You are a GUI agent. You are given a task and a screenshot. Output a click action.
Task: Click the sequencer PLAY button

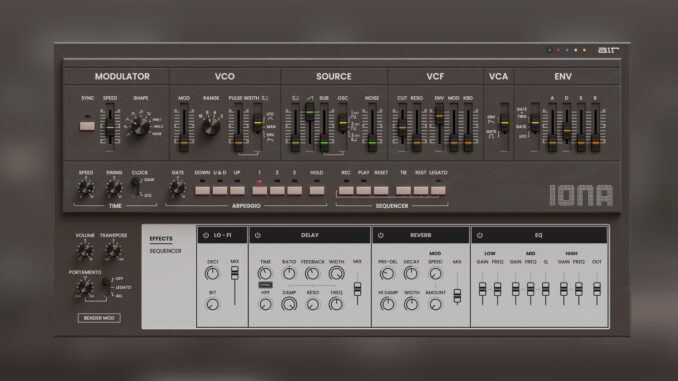click(x=363, y=190)
